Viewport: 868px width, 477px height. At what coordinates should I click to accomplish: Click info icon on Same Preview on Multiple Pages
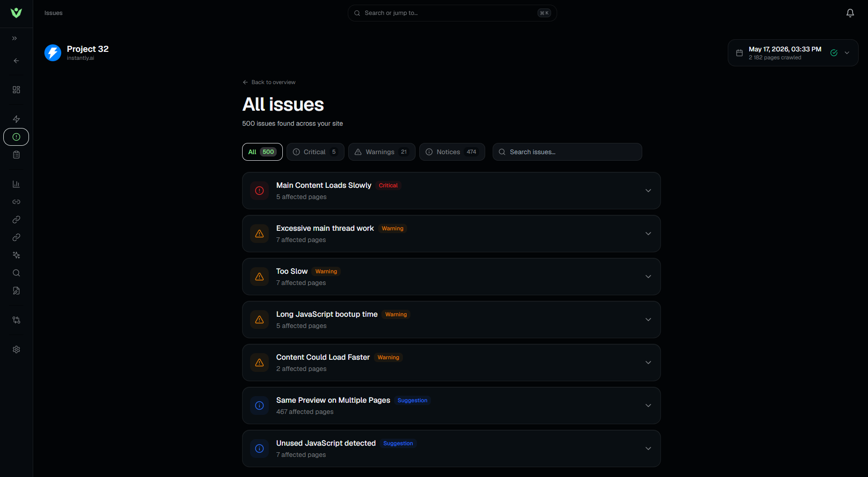pyautogui.click(x=259, y=406)
